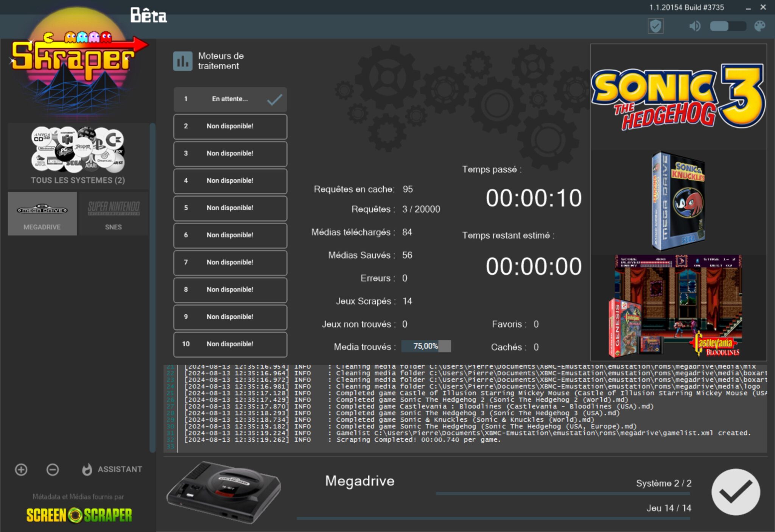Click the minus icon to remove a system
Viewport: 775px width, 532px height.
point(53,470)
